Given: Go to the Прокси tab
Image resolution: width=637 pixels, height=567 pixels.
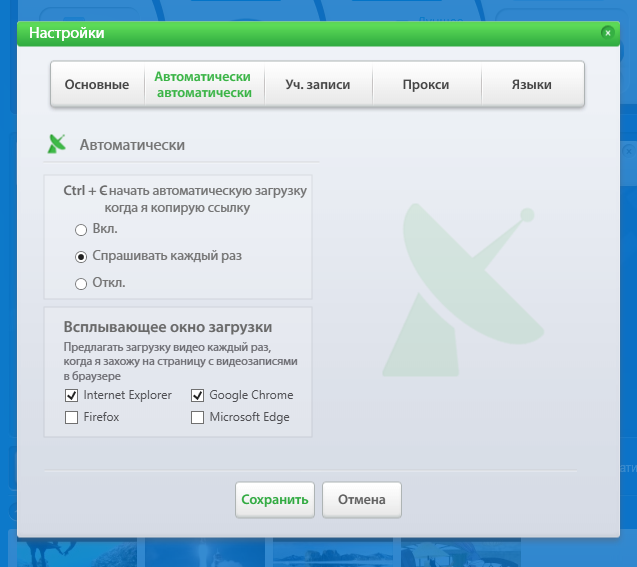Looking at the screenshot, I should (426, 85).
